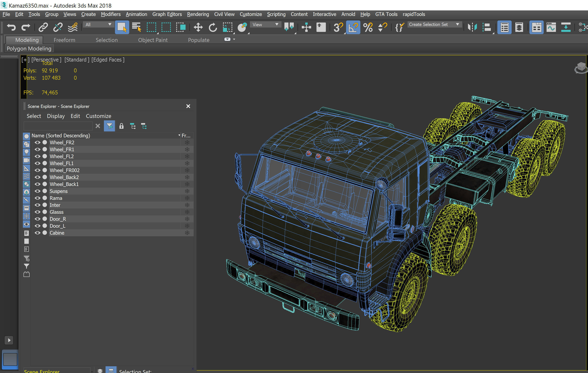Hide the Cabine object via eye icon
Screen dimensions: 588x373
point(37,233)
